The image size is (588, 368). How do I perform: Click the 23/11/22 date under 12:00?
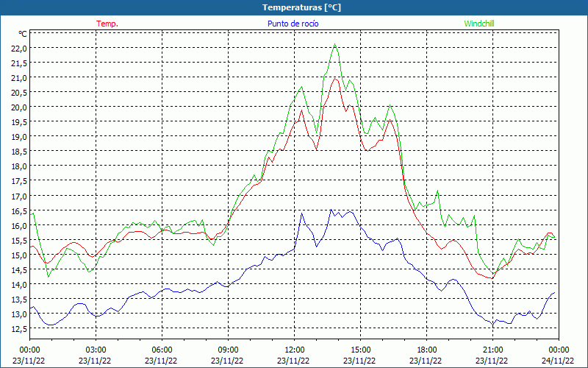click(x=293, y=361)
